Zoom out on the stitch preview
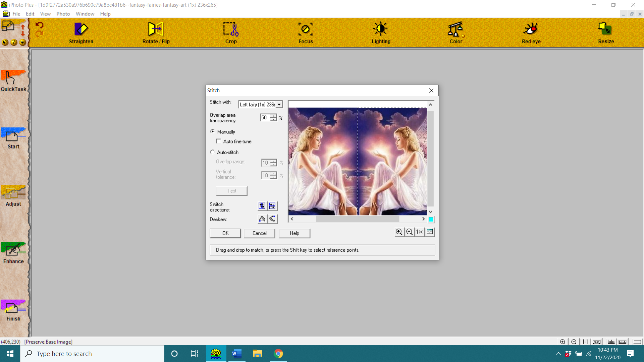Viewport: 644px width, 362px height. click(x=409, y=232)
